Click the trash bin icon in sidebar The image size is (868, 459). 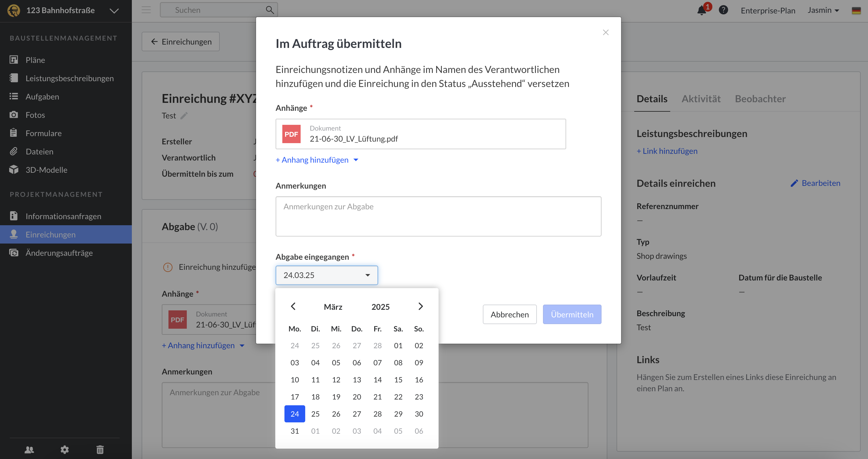coord(100,450)
